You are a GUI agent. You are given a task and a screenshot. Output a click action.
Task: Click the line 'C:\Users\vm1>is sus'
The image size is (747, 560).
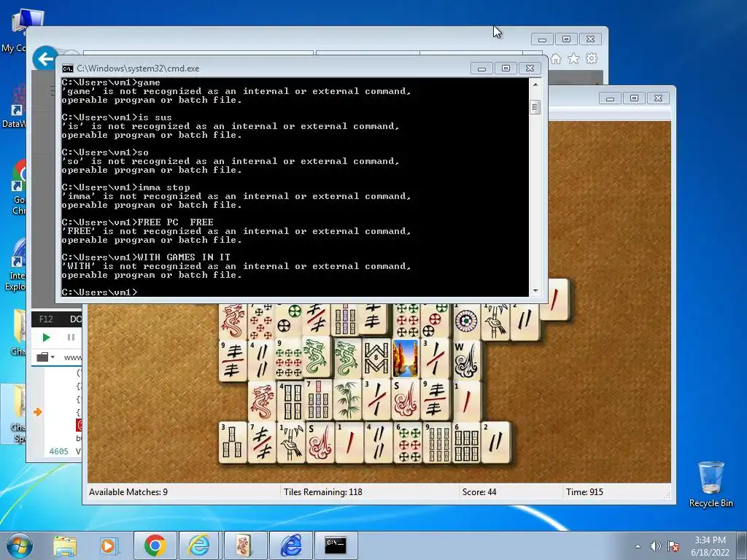tap(117, 117)
